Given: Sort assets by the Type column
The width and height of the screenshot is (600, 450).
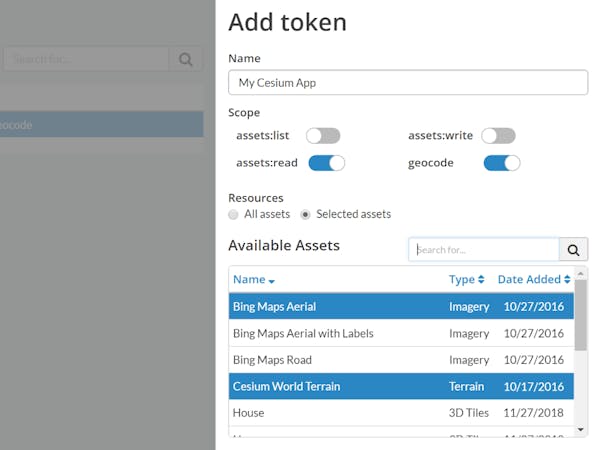Looking at the screenshot, I should coord(466,280).
